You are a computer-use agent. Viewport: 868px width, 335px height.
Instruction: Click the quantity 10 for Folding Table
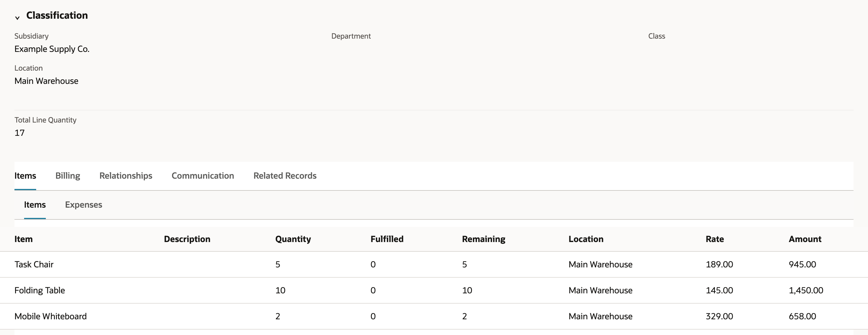pyautogui.click(x=280, y=290)
